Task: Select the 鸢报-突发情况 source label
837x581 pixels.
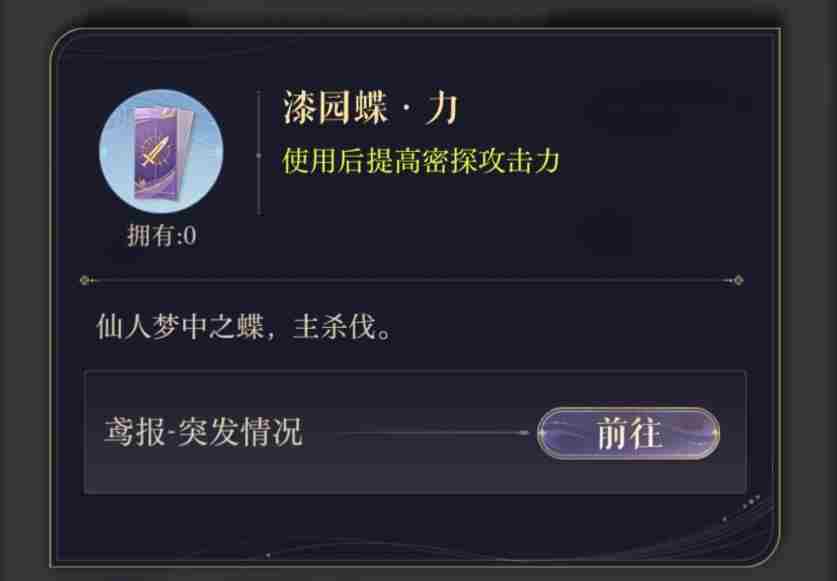Action: tap(203, 432)
